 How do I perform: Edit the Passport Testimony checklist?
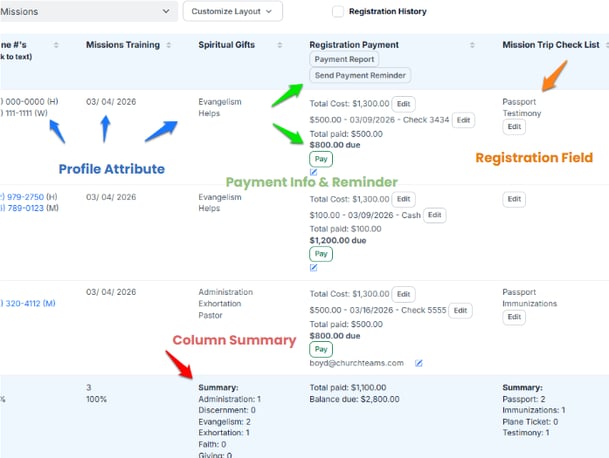pyautogui.click(x=514, y=127)
